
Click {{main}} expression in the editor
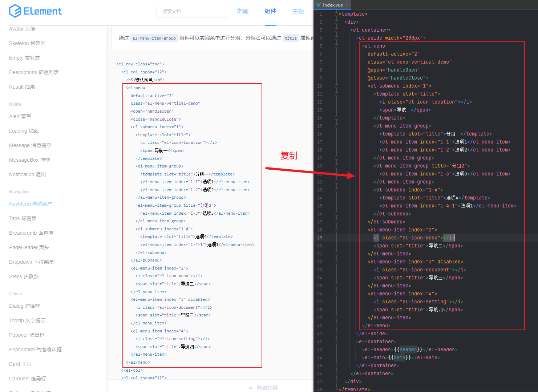tap(400, 357)
